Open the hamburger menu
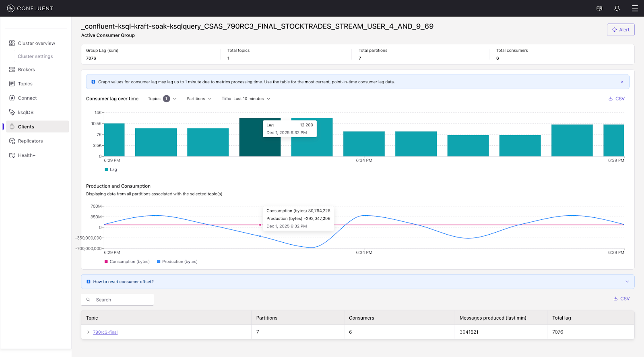644x357 pixels. click(635, 8)
